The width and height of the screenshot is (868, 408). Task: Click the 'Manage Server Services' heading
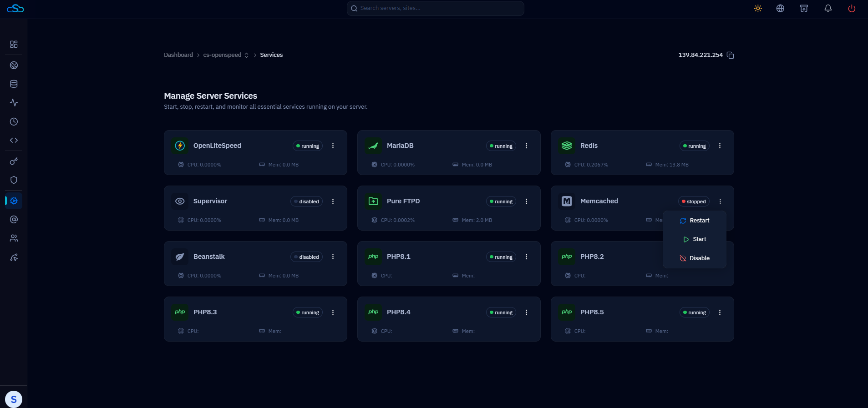coord(211,96)
